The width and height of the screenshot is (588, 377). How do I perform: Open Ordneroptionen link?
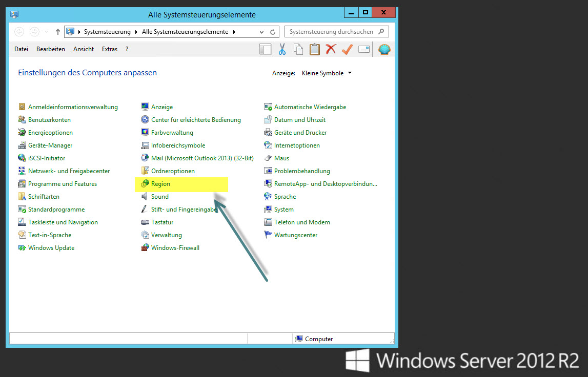coord(173,171)
